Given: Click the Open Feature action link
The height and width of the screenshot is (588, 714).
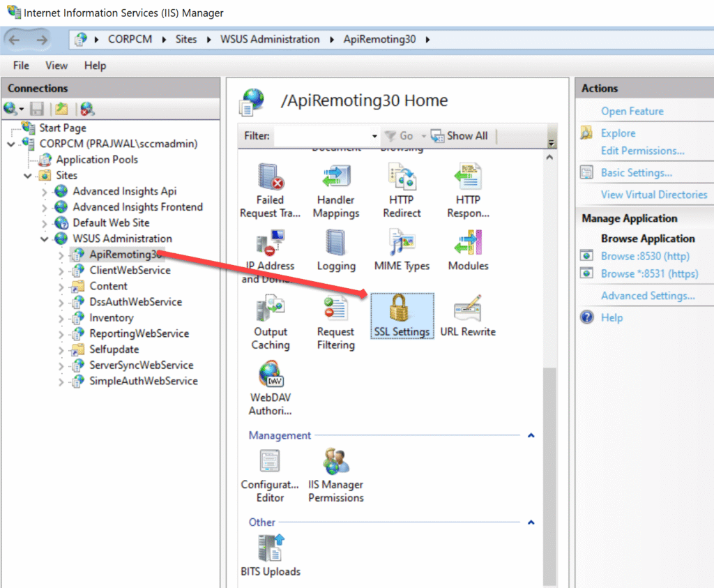Looking at the screenshot, I should [x=632, y=111].
